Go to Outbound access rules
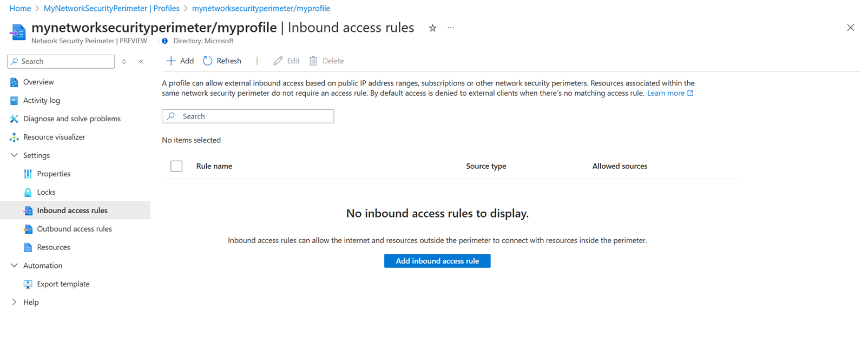Image resolution: width=868 pixels, height=355 pixels. (74, 229)
